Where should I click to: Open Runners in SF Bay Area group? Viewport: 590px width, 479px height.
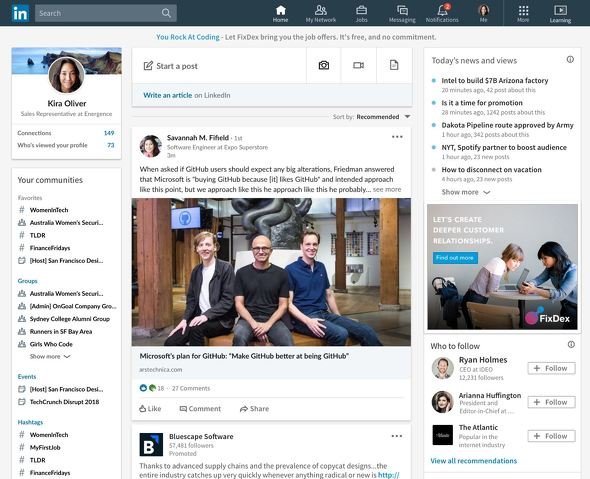click(x=61, y=331)
